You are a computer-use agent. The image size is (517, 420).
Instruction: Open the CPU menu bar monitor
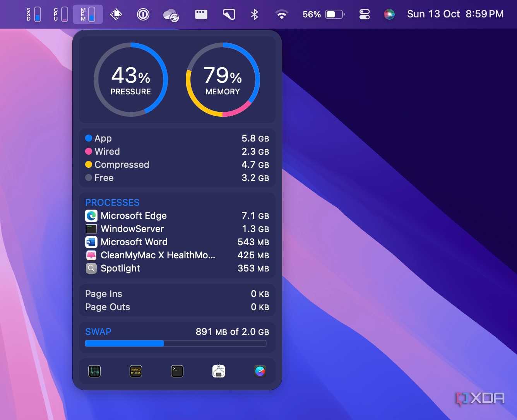tap(61, 14)
